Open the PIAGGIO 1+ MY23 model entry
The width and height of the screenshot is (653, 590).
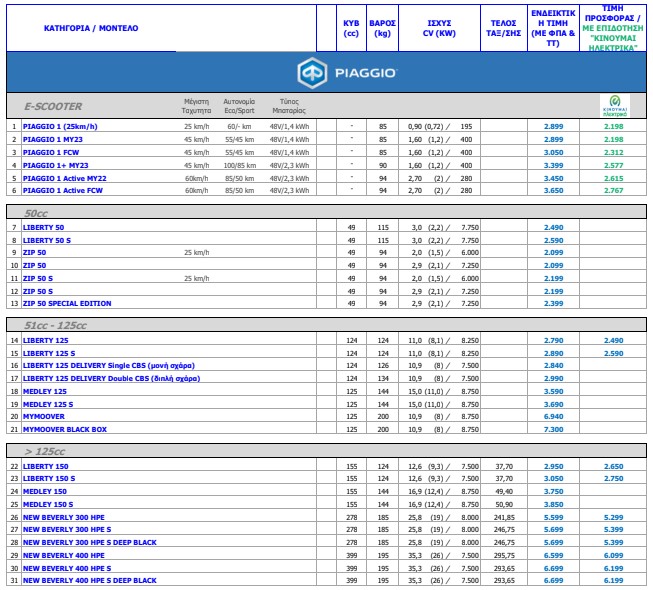(x=55, y=165)
